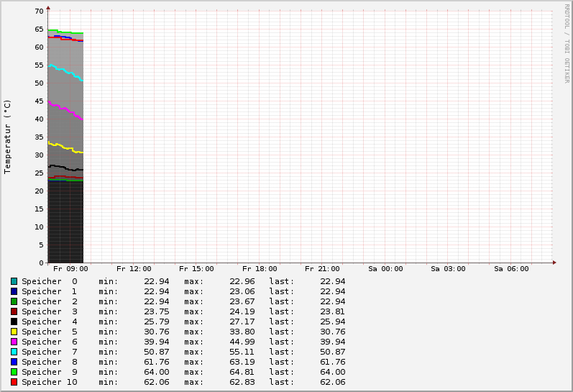Click the Speicher 9 last value 64.00
The width and height of the screenshot is (573, 392).
pos(332,372)
